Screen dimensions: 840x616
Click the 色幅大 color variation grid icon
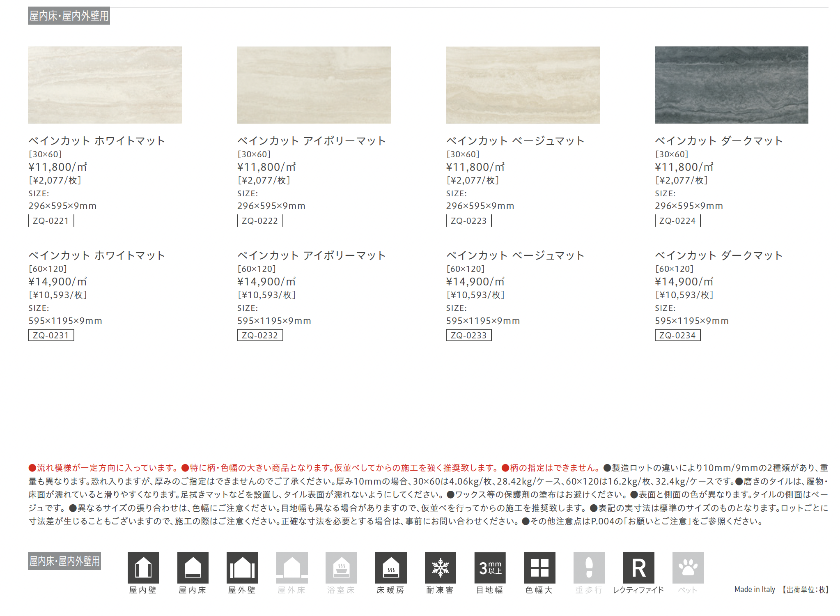[539, 567]
